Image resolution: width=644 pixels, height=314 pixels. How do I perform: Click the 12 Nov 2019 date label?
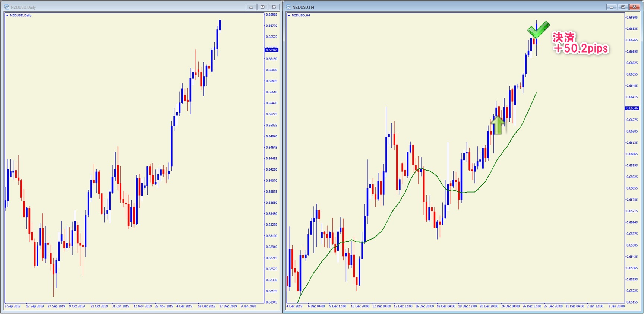coord(143,306)
